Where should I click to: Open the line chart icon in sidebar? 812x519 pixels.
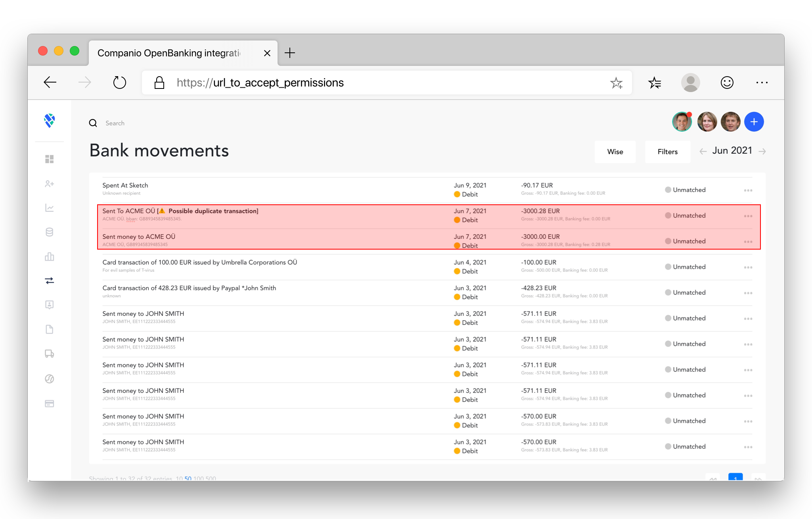tap(49, 208)
